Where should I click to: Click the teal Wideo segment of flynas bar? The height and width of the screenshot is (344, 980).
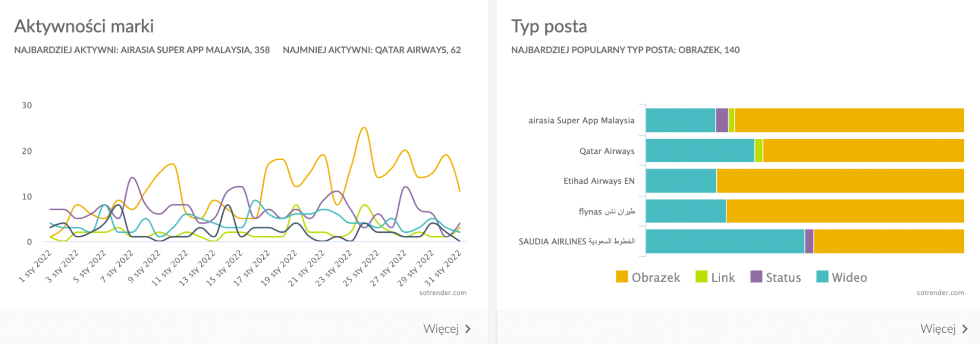[x=685, y=211]
